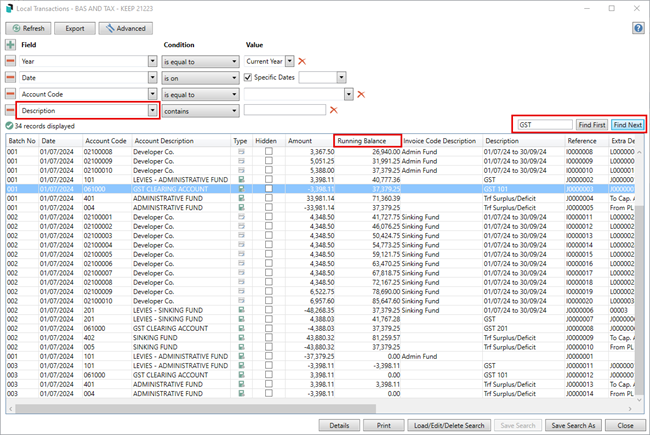Screen dimensions: 650x435
Task: Tick Hidden checkbox in highlighted J0000003 row
Action: (x=269, y=189)
